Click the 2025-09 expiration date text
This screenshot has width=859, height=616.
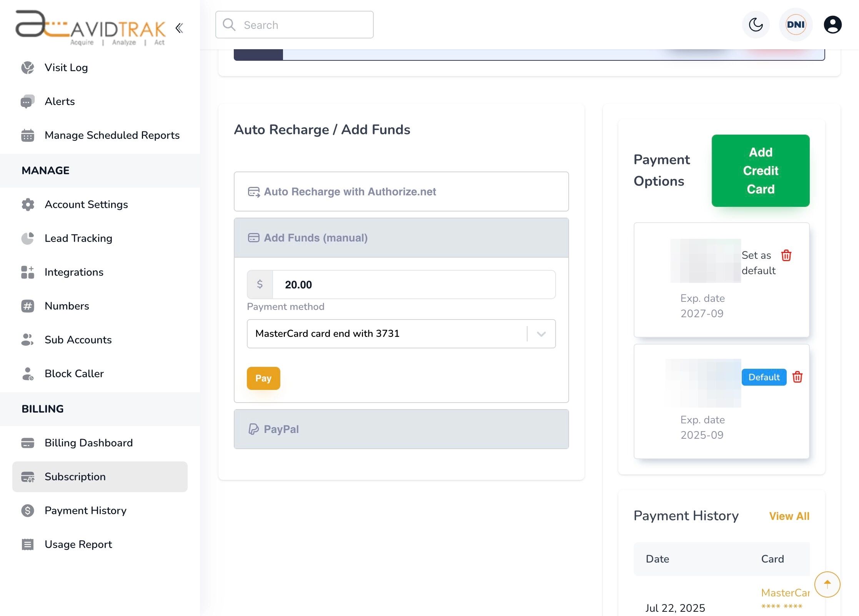click(x=702, y=435)
